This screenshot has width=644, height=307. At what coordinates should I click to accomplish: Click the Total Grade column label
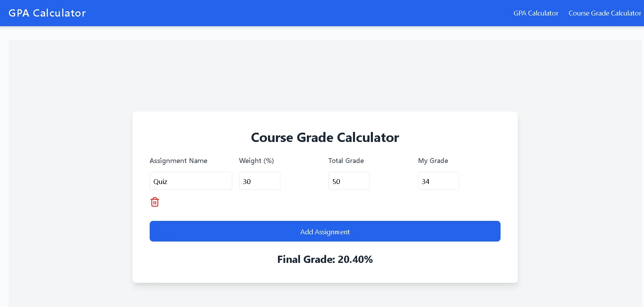pos(346,161)
